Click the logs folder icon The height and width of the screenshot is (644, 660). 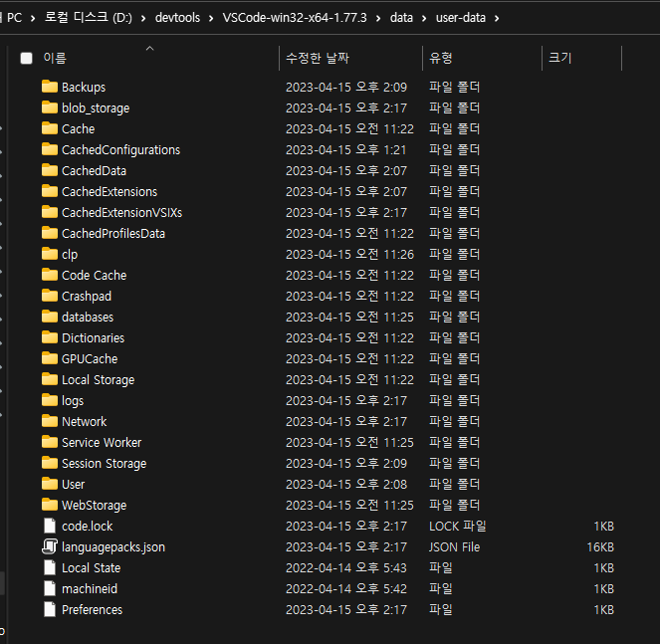pos(50,400)
